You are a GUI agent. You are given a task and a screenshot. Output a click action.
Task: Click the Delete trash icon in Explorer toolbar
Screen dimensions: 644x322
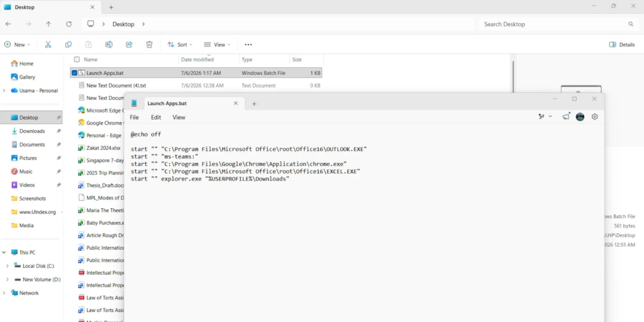(x=150, y=45)
